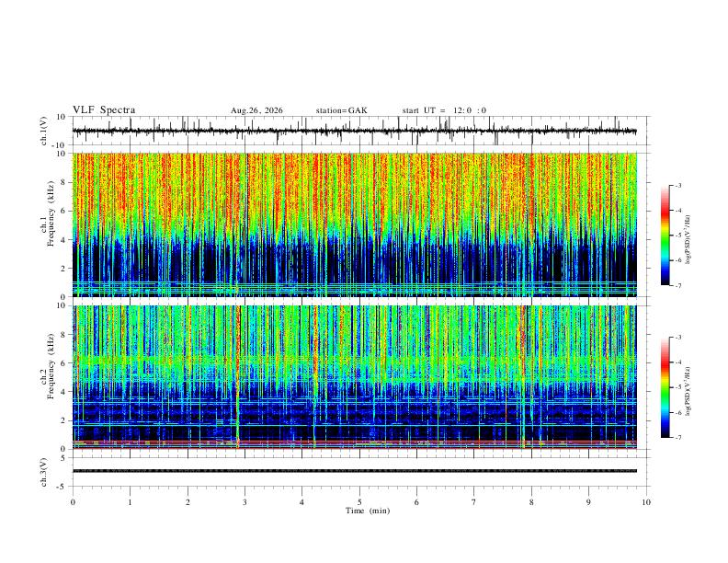Click the "ch.1 Frequency (kHz)" axis label
This screenshot has height=563, width=728.
[48, 213]
